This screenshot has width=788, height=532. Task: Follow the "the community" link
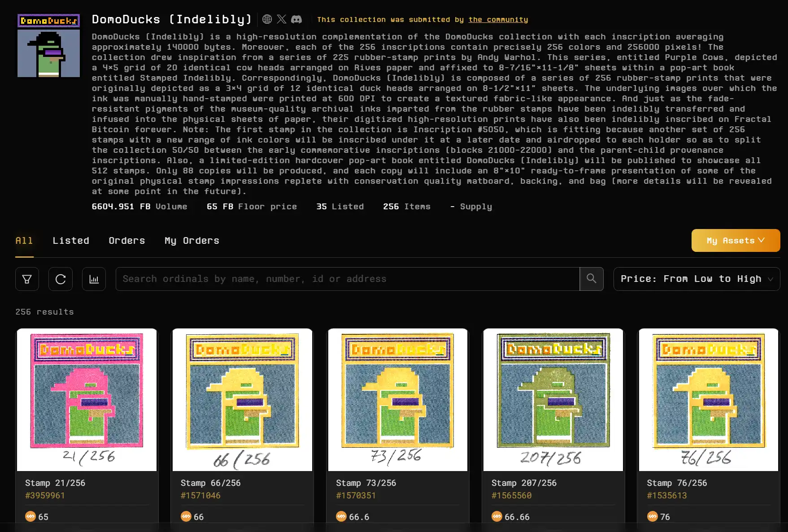(498, 20)
